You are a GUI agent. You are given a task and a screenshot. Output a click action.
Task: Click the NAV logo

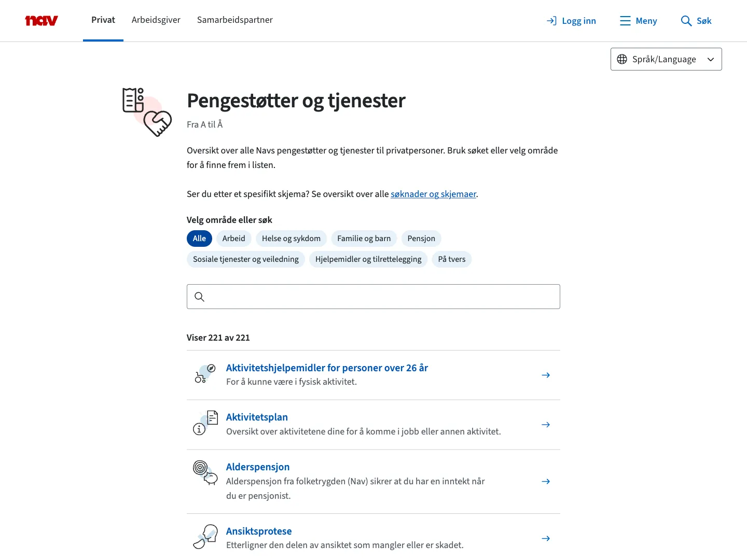tap(41, 21)
